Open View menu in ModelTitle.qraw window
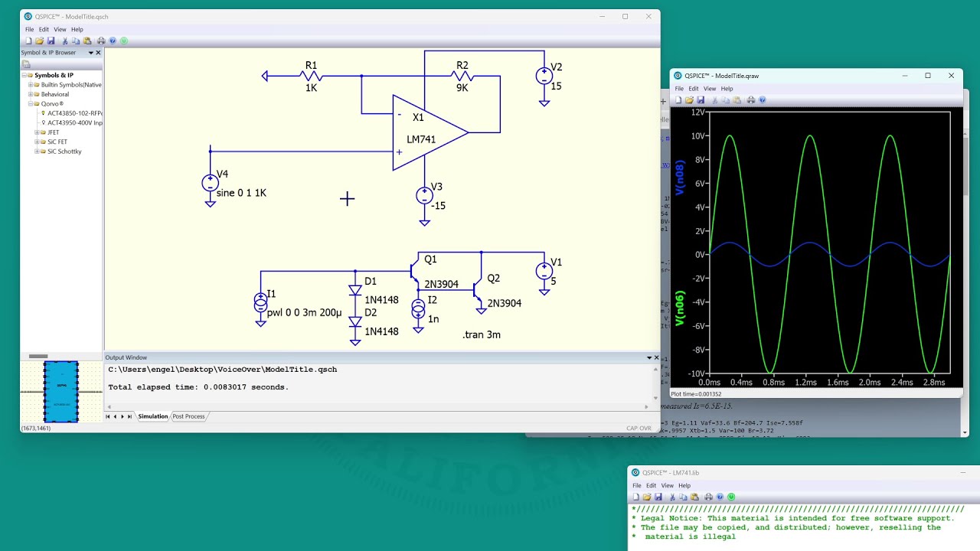Screen dimensions: 980x551 click(710, 89)
